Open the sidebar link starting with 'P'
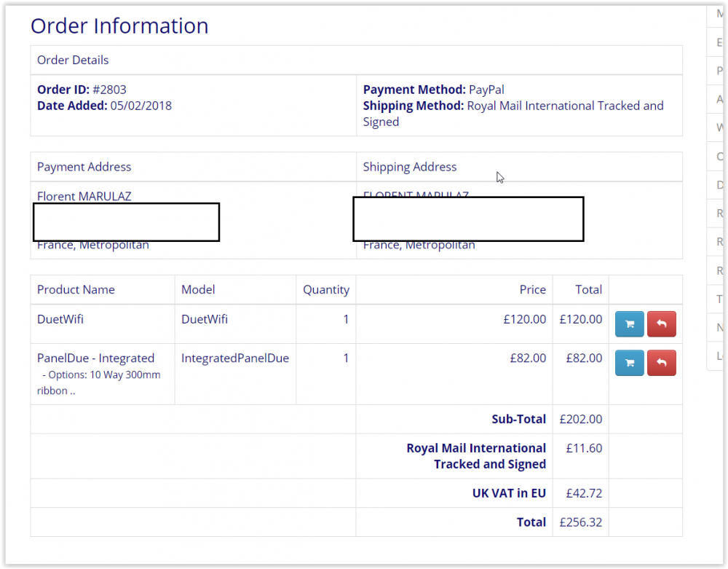The height and width of the screenshot is (569, 728). tap(719, 71)
